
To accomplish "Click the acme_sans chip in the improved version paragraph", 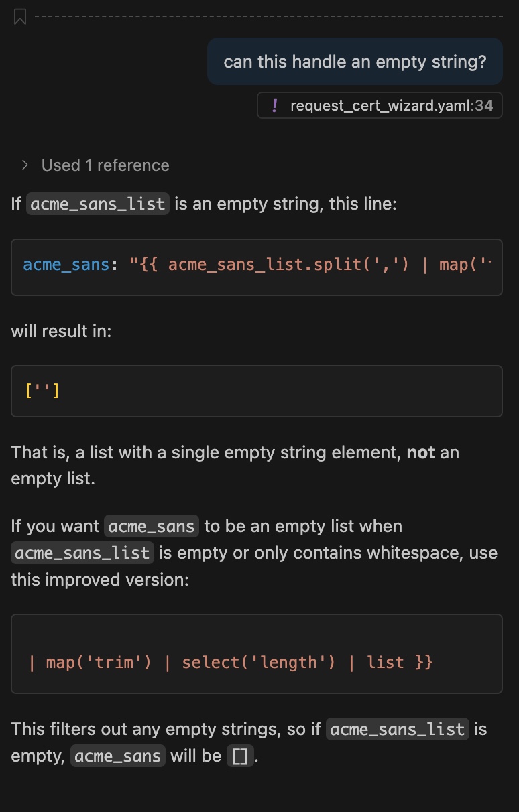I will [152, 526].
